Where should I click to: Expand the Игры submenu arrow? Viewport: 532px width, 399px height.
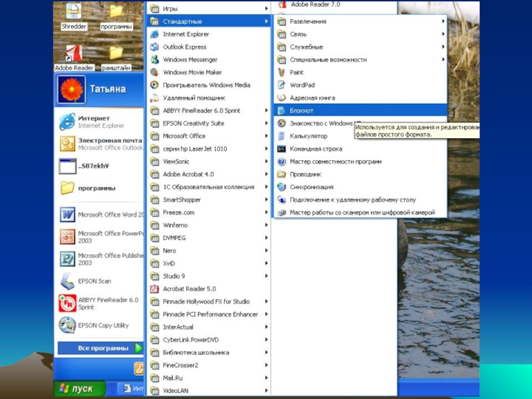(x=267, y=9)
